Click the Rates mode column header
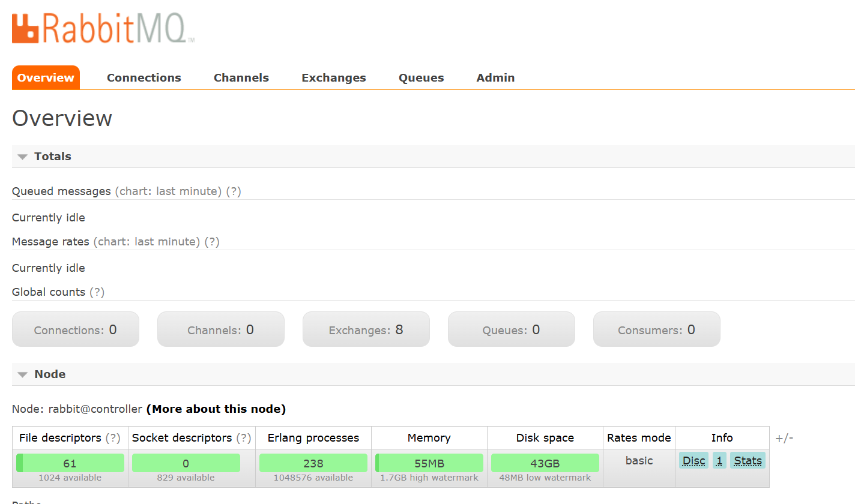Screen dimensions: 855x504 coord(639,438)
